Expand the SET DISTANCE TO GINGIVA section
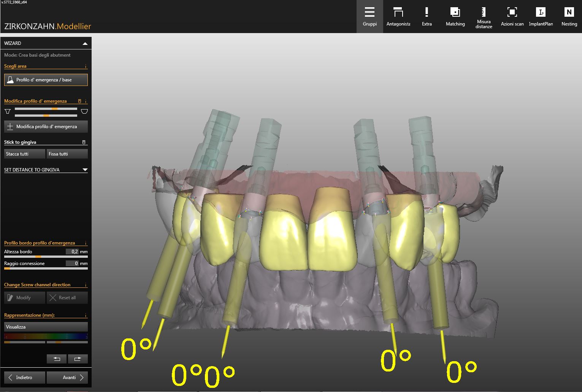 pos(85,170)
